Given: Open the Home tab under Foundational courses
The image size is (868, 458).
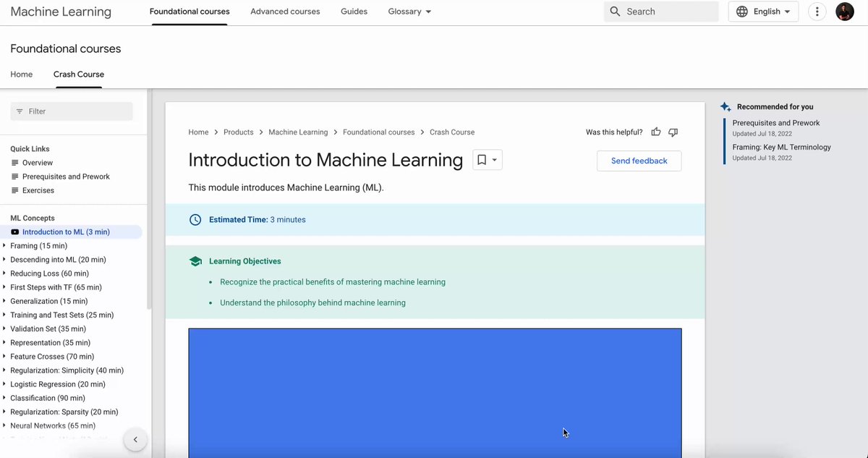Looking at the screenshot, I should pyautogui.click(x=21, y=74).
